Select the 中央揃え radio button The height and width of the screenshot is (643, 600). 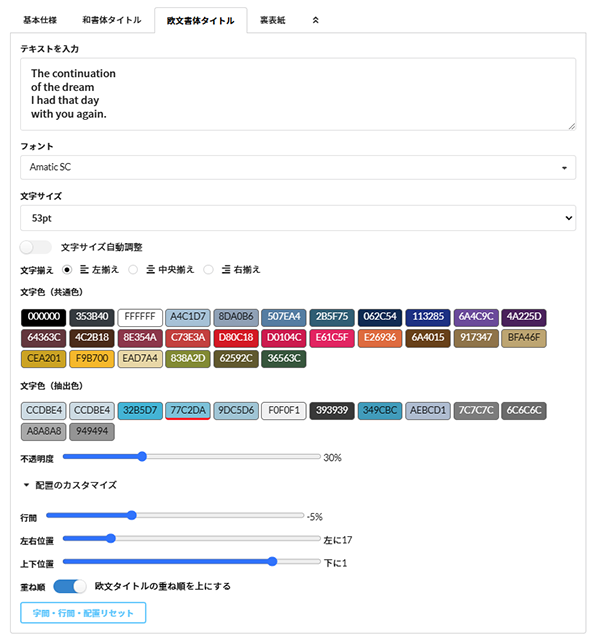pyautogui.click(x=133, y=269)
